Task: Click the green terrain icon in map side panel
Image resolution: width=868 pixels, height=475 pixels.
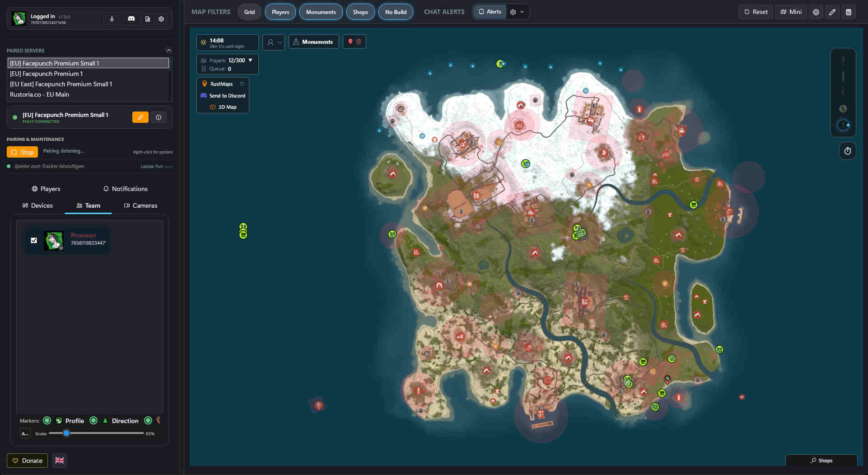Action: pyautogui.click(x=843, y=109)
